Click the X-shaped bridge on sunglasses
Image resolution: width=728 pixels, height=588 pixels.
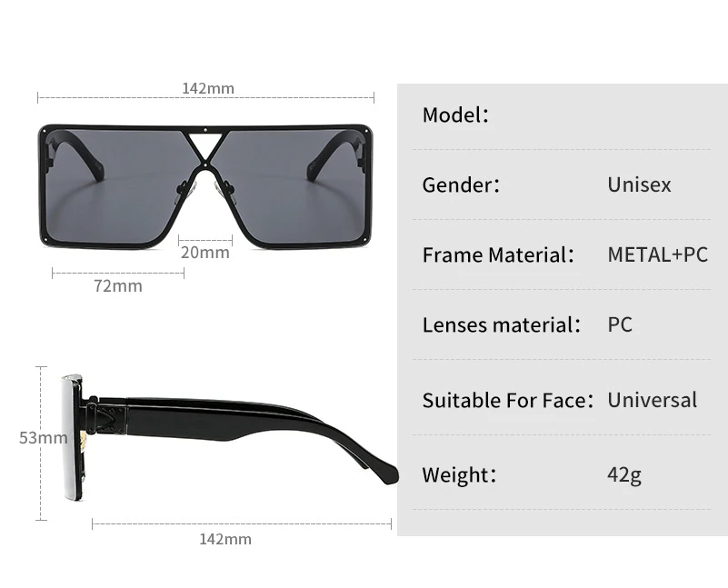205,149
